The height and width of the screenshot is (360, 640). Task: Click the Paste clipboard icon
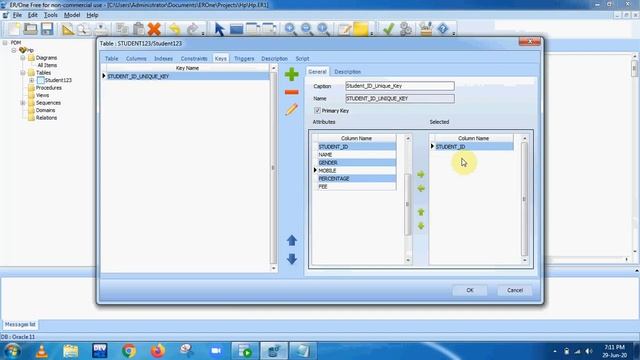(x=138, y=29)
